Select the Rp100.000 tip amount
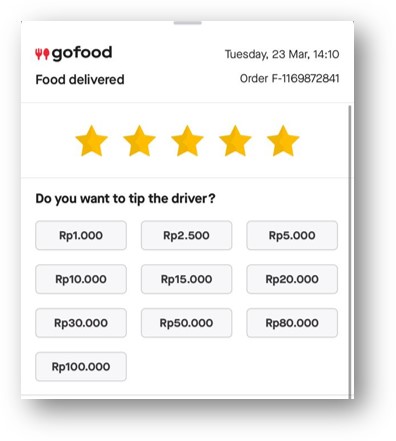The width and height of the screenshot is (396, 441). point(81,367)
